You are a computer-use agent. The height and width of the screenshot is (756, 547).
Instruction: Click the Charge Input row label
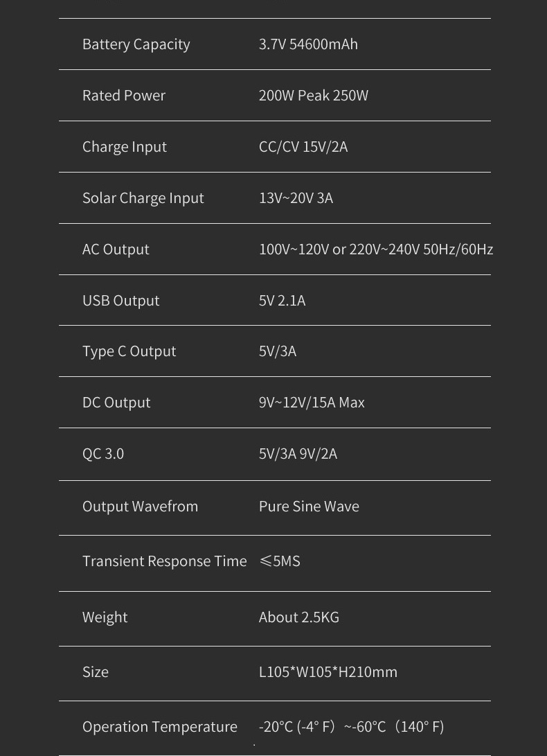point(124,147)
